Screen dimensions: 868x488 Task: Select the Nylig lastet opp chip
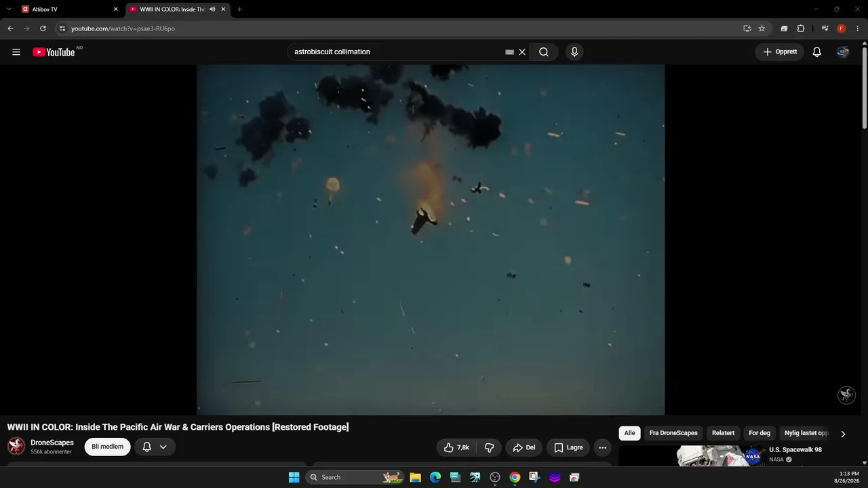pyautogui.click(x=806, y=433)
